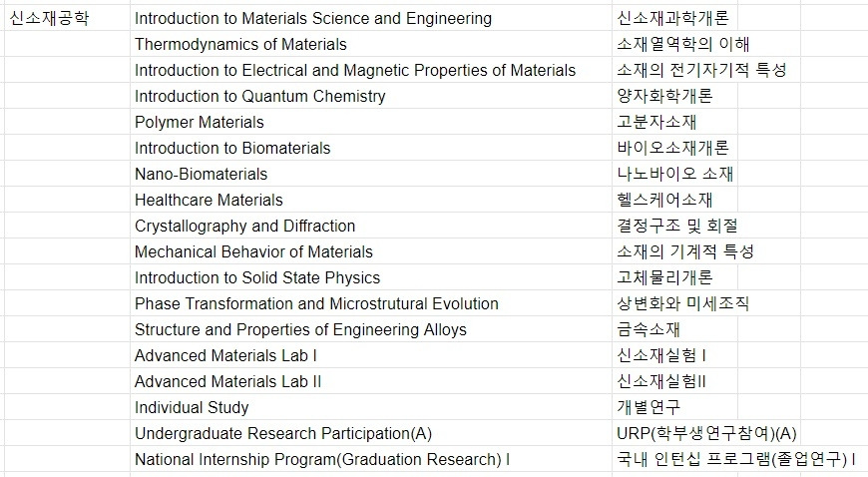
Task: Click the Mechanical Behavior of Materials cell
Action: click(x=371, y=251)
